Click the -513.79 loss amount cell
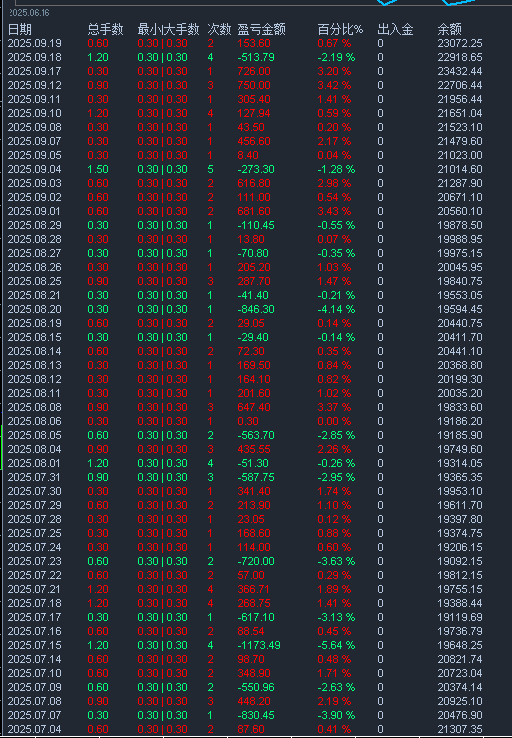Viewport: 512px width, 738px height. tap(256, 57)
